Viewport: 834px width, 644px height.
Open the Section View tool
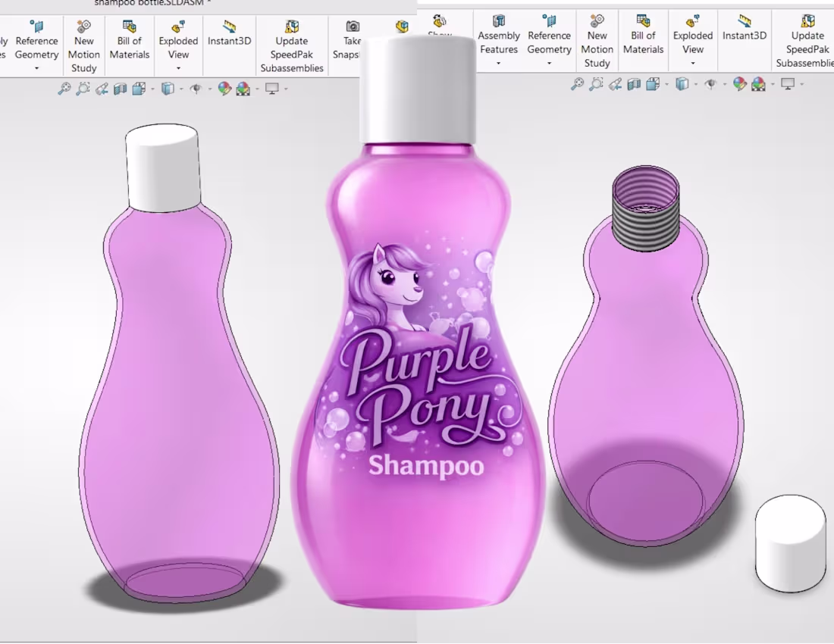point(120,88)
